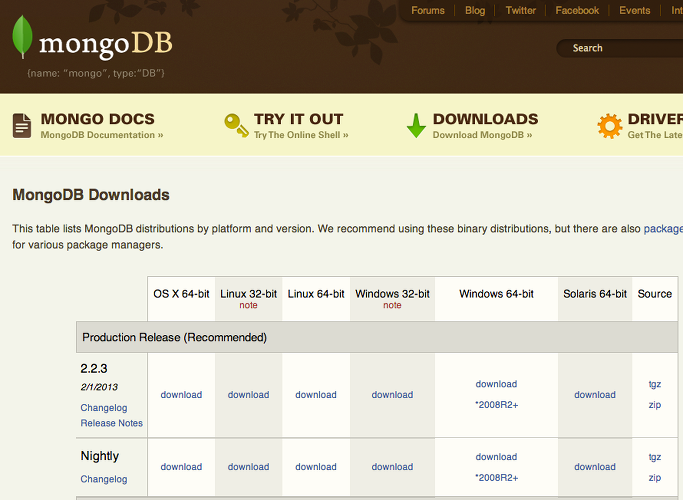The height and width of the screenshot is (500, 683).
Task: Click the green Downloads arrow icon
Action: [416, 125]
